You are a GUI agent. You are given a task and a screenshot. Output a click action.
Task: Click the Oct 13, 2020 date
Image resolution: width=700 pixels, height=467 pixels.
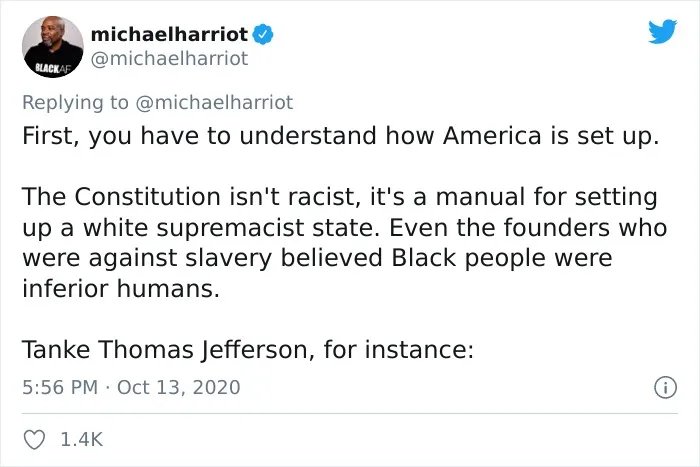click(x=179, y=387)
